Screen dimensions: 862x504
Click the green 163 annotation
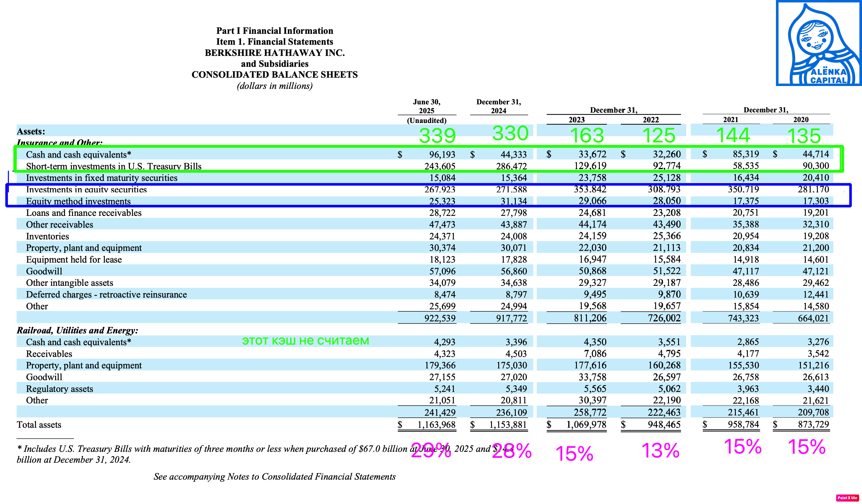[x=587, y=135]
